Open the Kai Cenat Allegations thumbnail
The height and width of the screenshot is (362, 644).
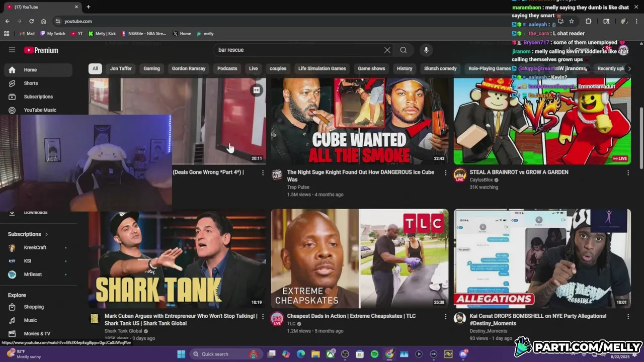[x=542, y=259]
